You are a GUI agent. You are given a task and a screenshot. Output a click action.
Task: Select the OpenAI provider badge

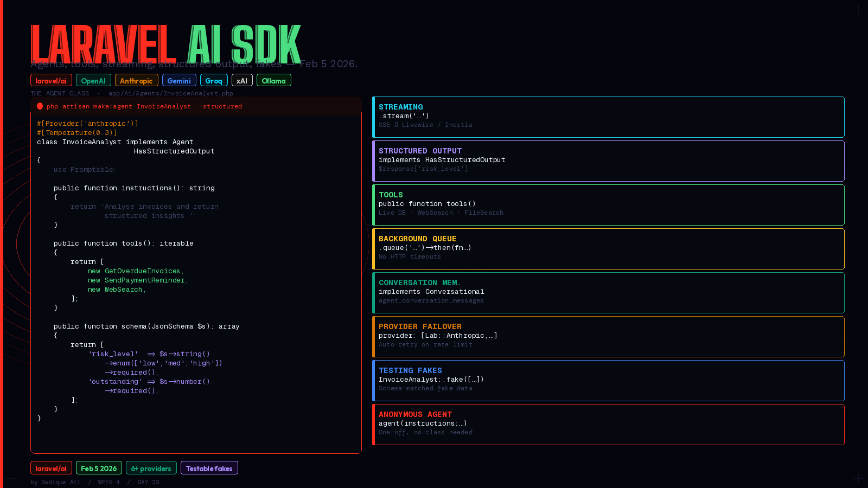pos(93,80)
